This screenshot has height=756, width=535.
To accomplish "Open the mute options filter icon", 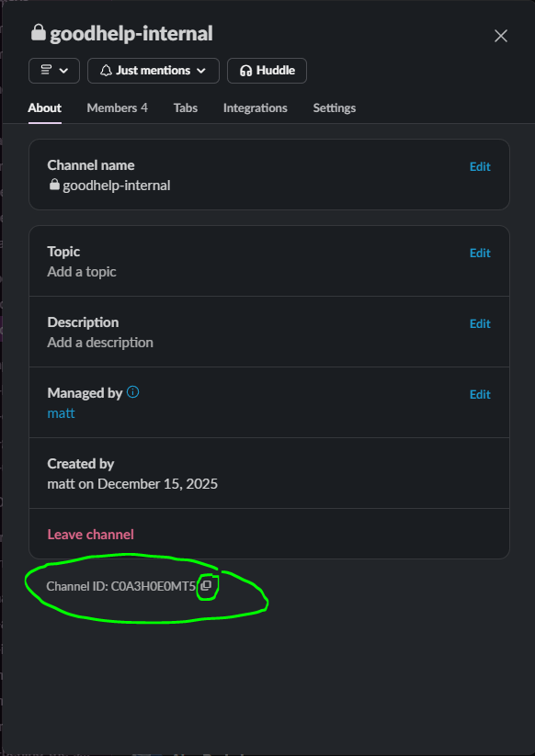I will pyautogui.click(x=47, y=71).
